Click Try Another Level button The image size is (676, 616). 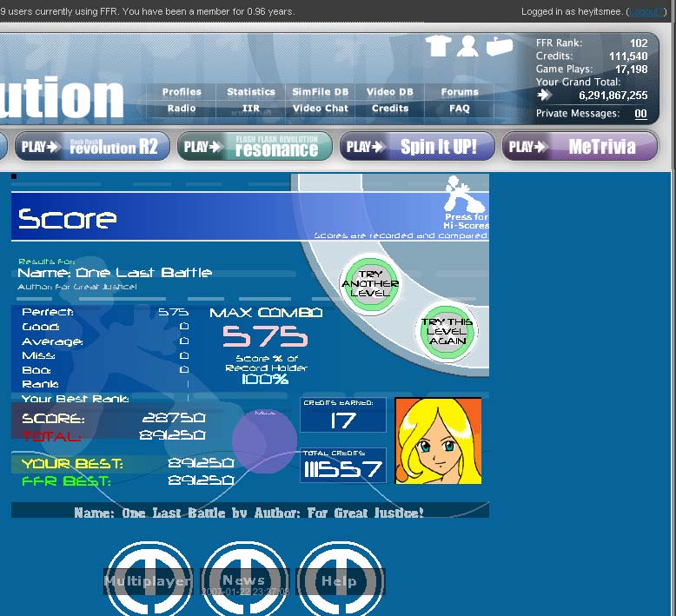[370, 283]
